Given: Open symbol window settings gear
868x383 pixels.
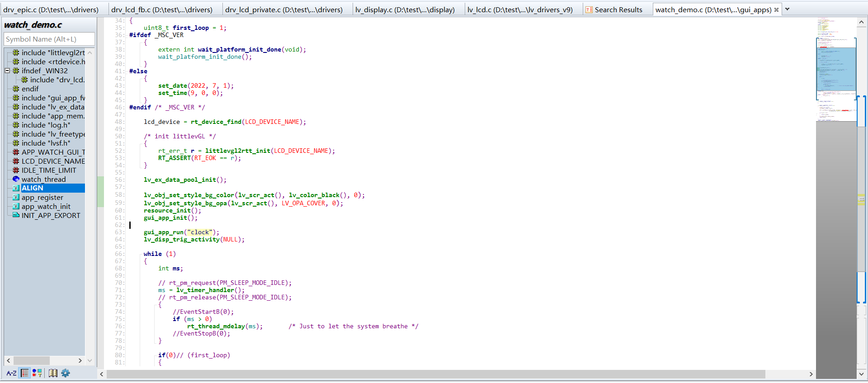Looking at the screenshot, I should click(66, 373).
